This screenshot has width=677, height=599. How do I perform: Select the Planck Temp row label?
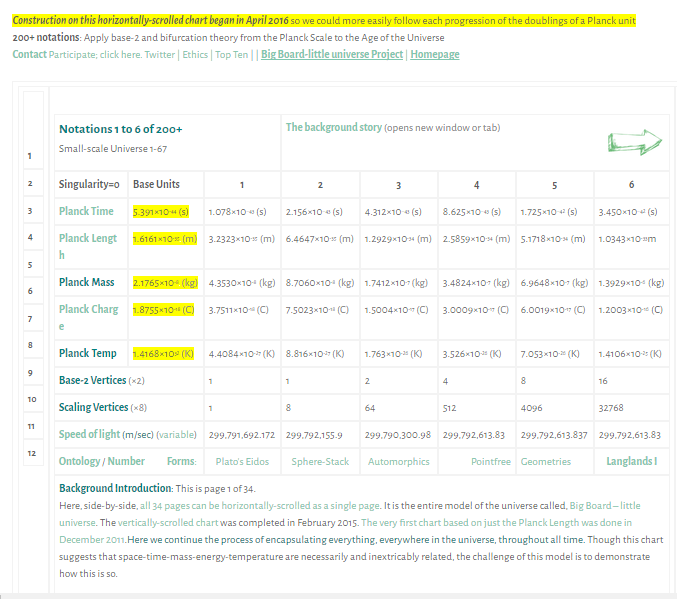click(x=86, y=354)
